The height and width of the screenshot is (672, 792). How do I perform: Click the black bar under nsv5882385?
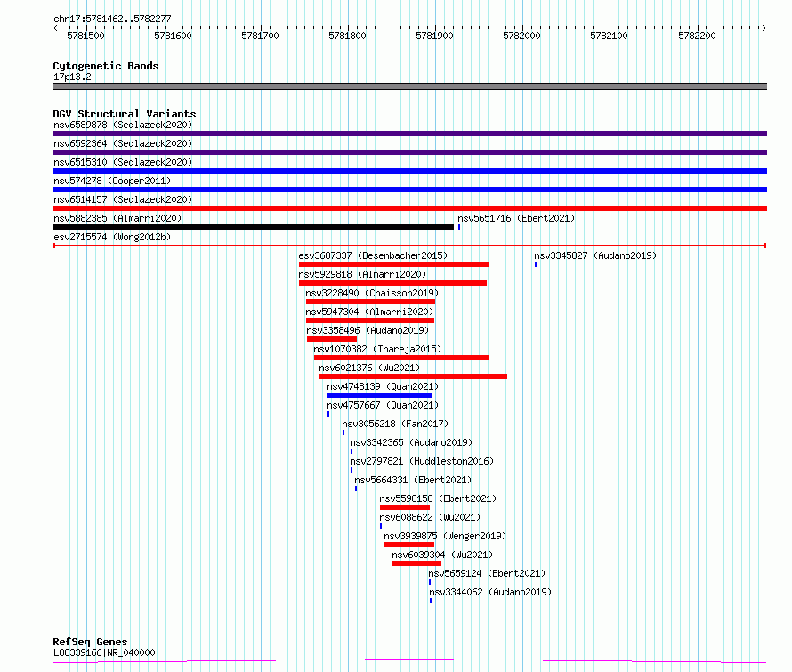pyautogui.click(x=253, y=227)
